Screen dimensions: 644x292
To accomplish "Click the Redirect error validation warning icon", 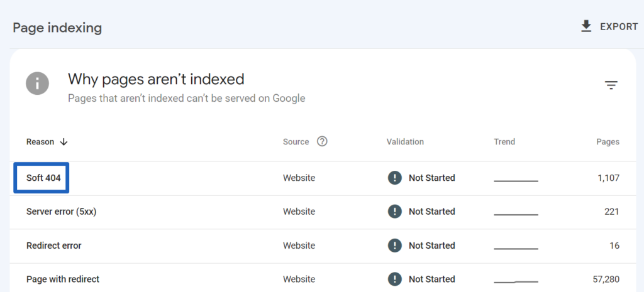I will [395, 246].
